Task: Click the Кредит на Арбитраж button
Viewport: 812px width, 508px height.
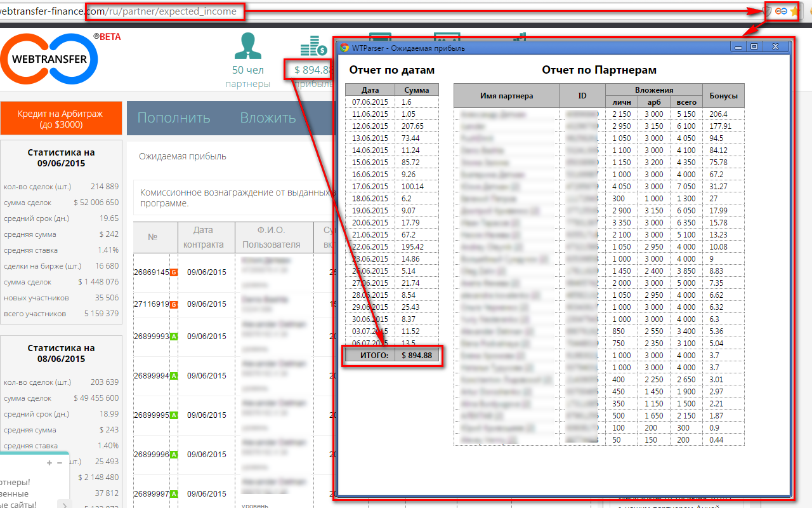Action: tap(60, 119)
